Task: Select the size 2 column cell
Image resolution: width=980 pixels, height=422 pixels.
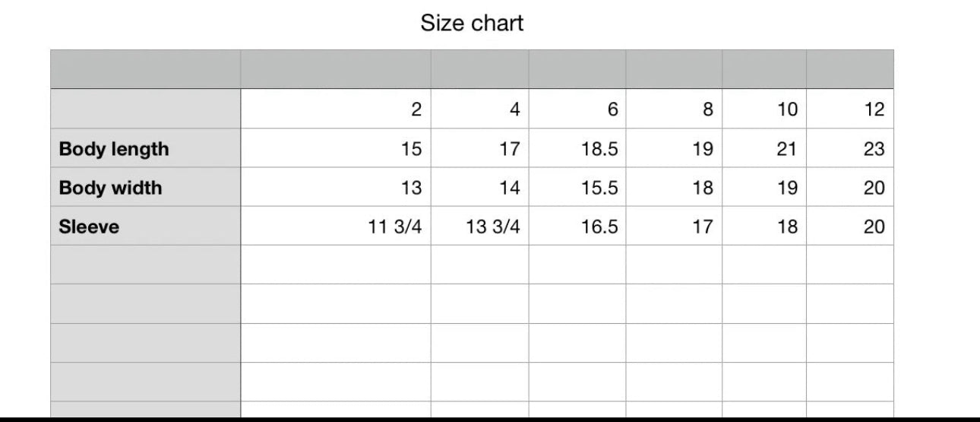Action: [336, 109]
